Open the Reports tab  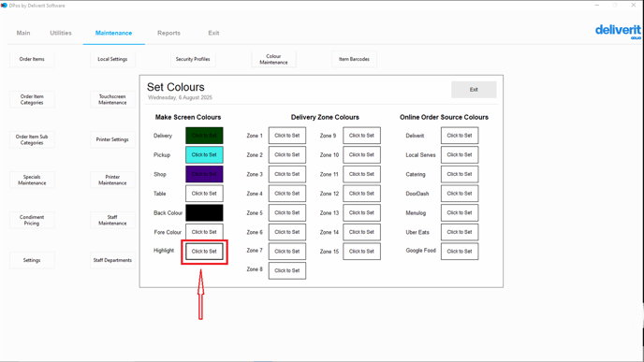(168, 33)
